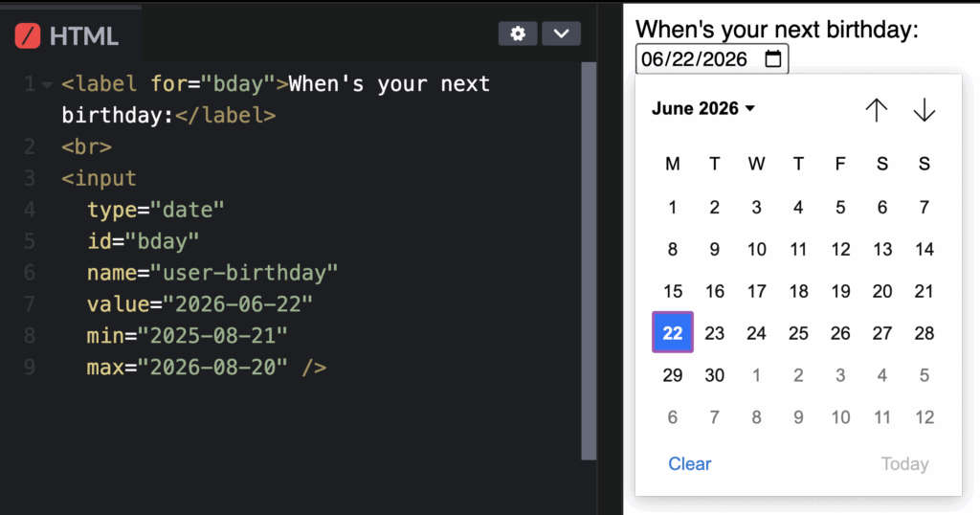Choose June 30 in the calendar grid

coord(715,375)
